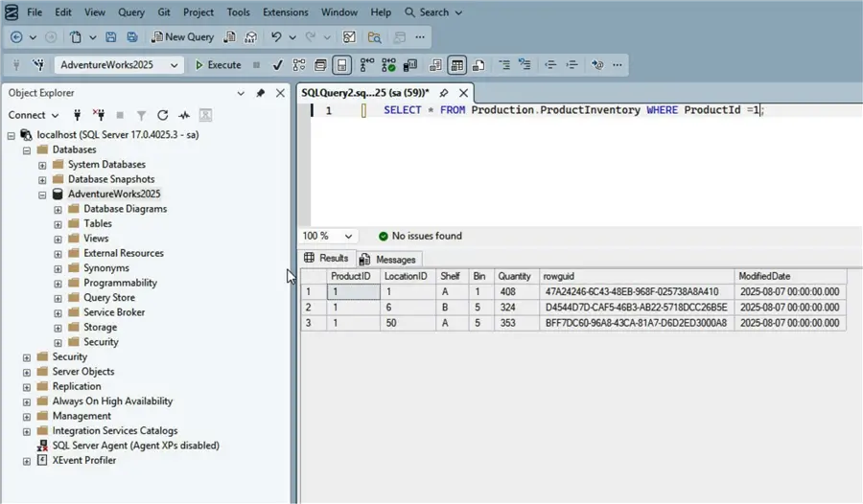Click the Change Connection icon left of the database box
This screenshot has width=863, height=504.
[x=38, y=65]
